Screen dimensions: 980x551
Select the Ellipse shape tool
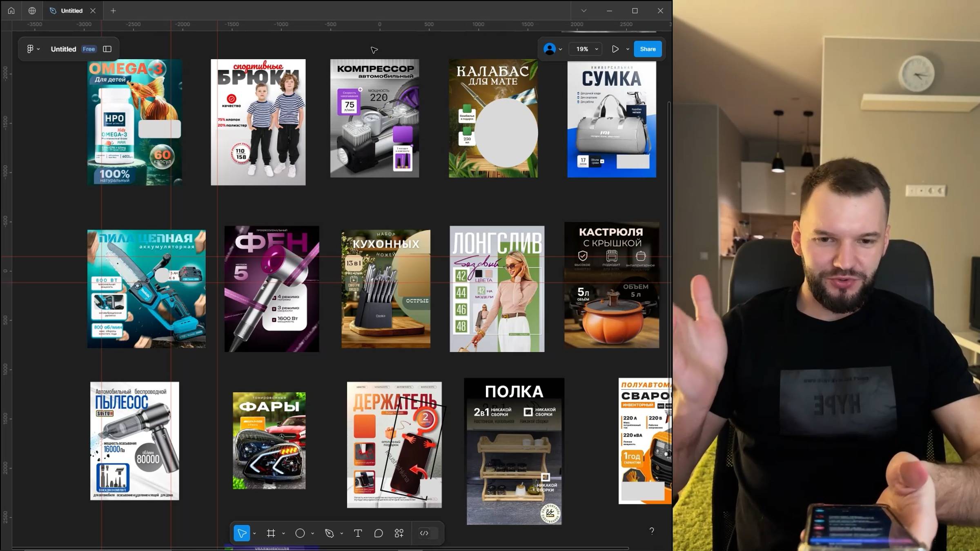pyautogui.click(x=300, y=533)
